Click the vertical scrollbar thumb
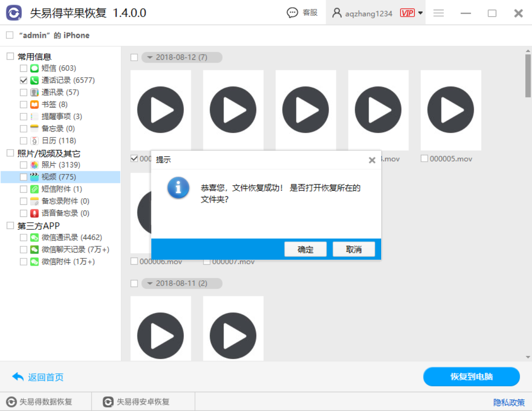 click(x=528, y=75)
